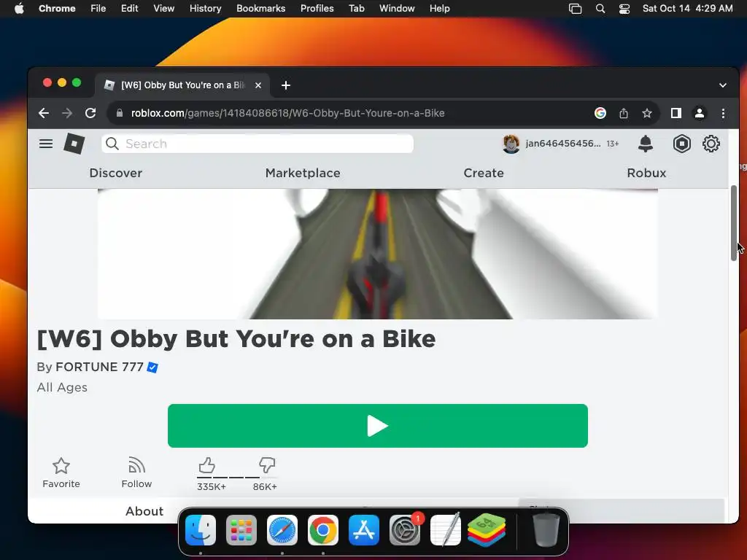Open the Chrome app menu
This screenshot has height=560, width=747.
coord(57,8)
